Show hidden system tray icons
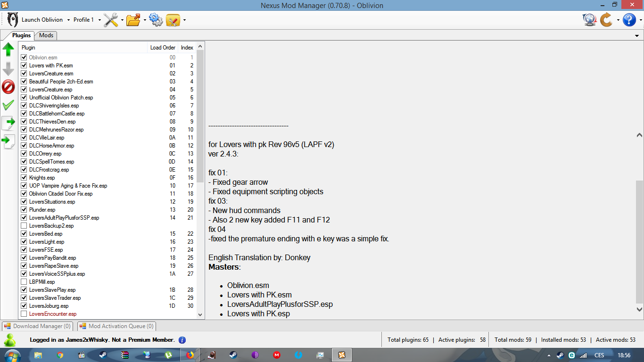Viewport: 644px width, 362px height. pyautogui.click(x=549, y=355)
